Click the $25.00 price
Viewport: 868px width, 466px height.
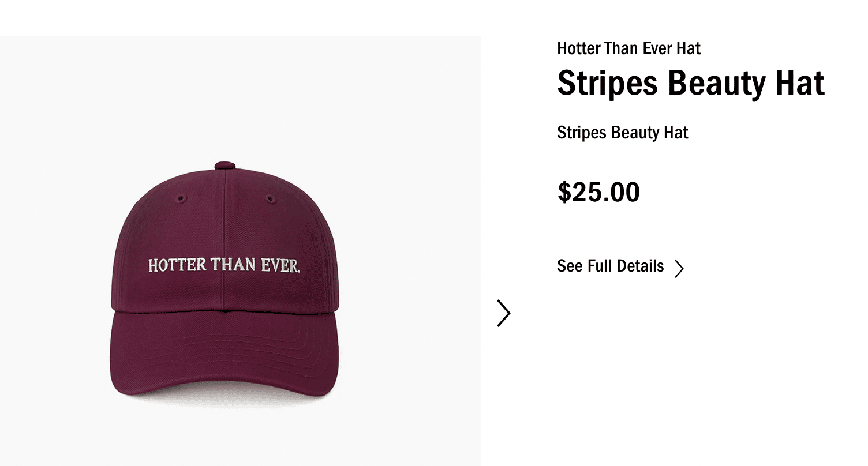click(x=598, y=192)
